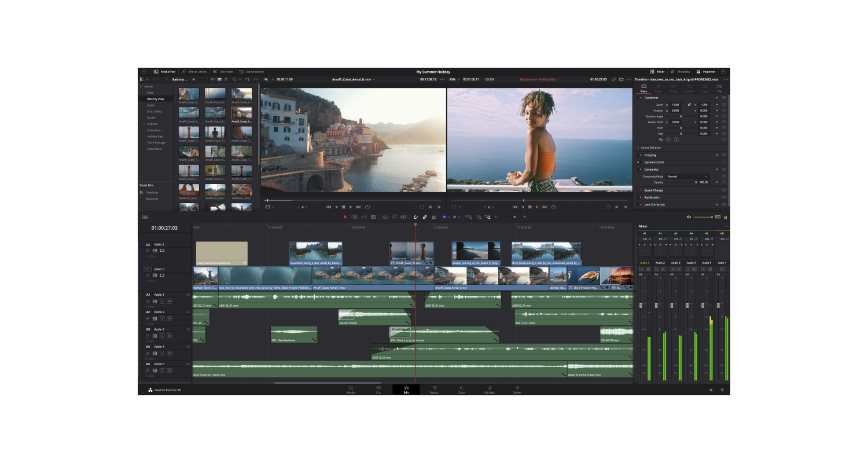Switch Media Pool to list view icon

pos(225,79)
